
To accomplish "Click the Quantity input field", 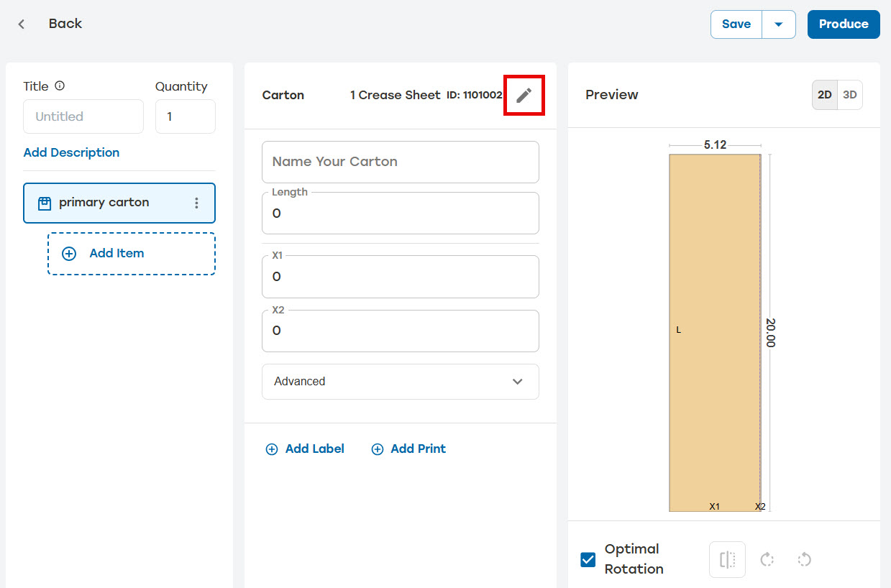I will point(186,116).
